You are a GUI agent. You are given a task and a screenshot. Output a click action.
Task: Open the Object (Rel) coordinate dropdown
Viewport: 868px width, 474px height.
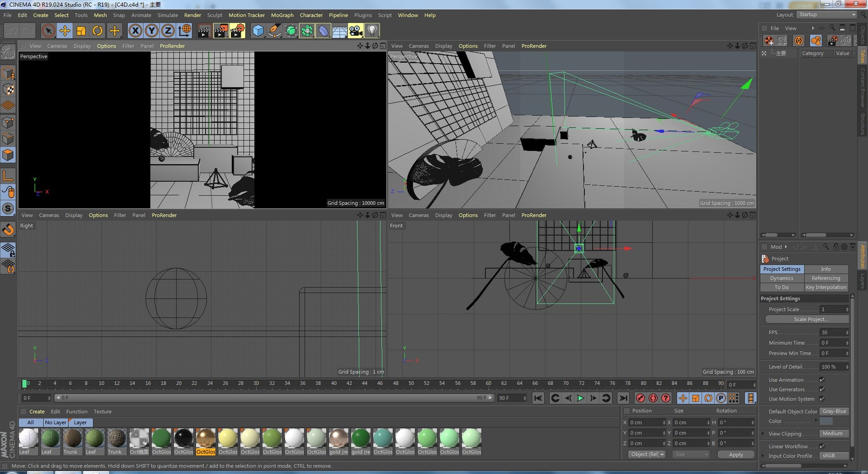tap(647, 455)
